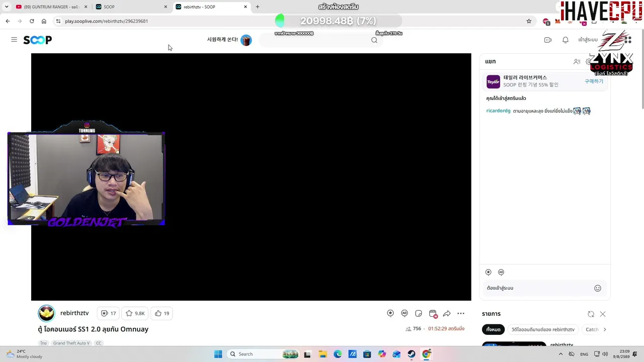The image size is (644, 362).
Task: Open Microsoft Store from the taskbar
Action: click(367, 354)
